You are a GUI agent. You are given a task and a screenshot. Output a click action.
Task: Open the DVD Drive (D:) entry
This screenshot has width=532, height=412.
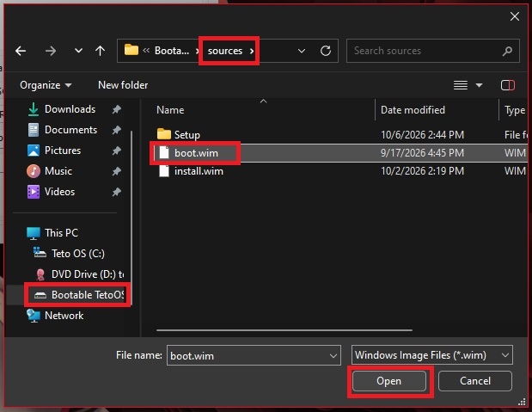pyautogui.click(x=87, y=274)
